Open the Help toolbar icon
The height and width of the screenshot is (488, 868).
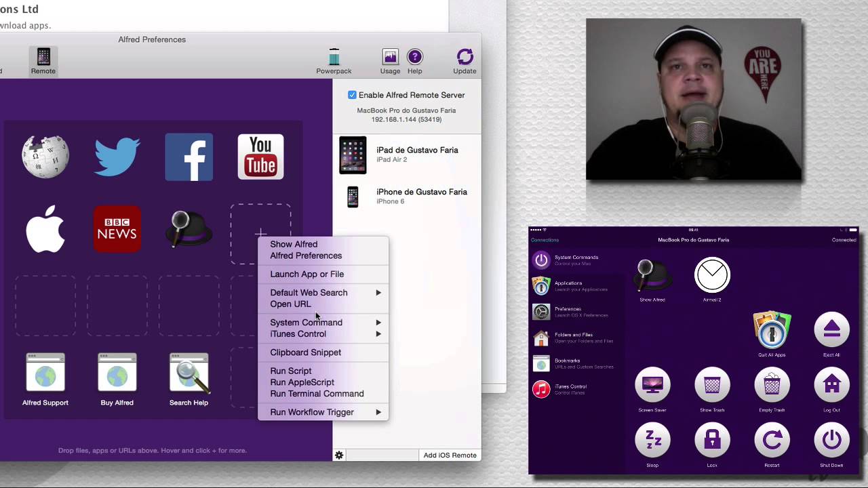point(414,60)
